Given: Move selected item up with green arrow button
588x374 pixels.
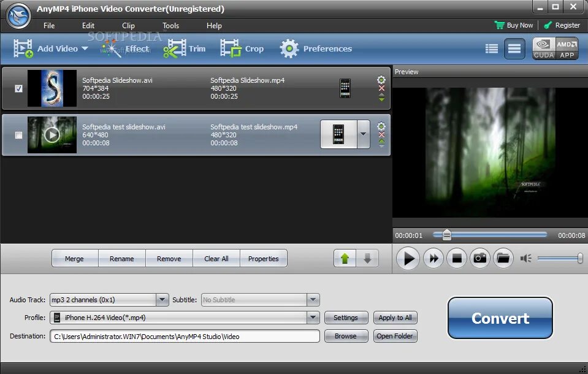Looking at the screenshot, I should (x=345, y=259).
